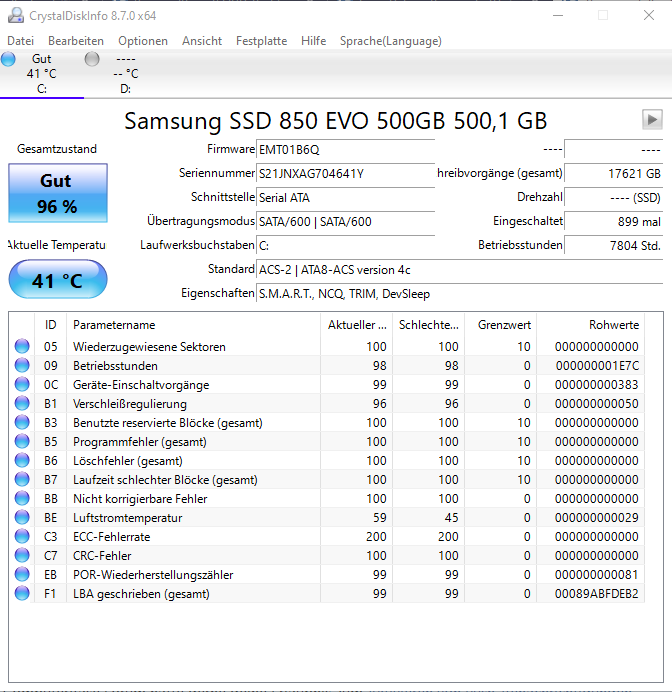The width and height of the screenshot is (672, 692).
Task: Click the Eigenschaften field S.M.A.R.T. value
Action: (x=459, y=293)
